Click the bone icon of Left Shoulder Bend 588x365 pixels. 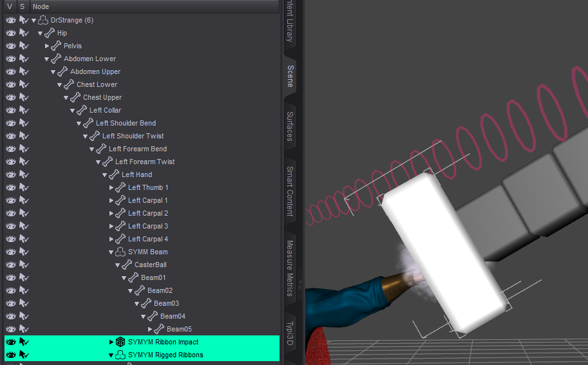click(x=88, y=123)
